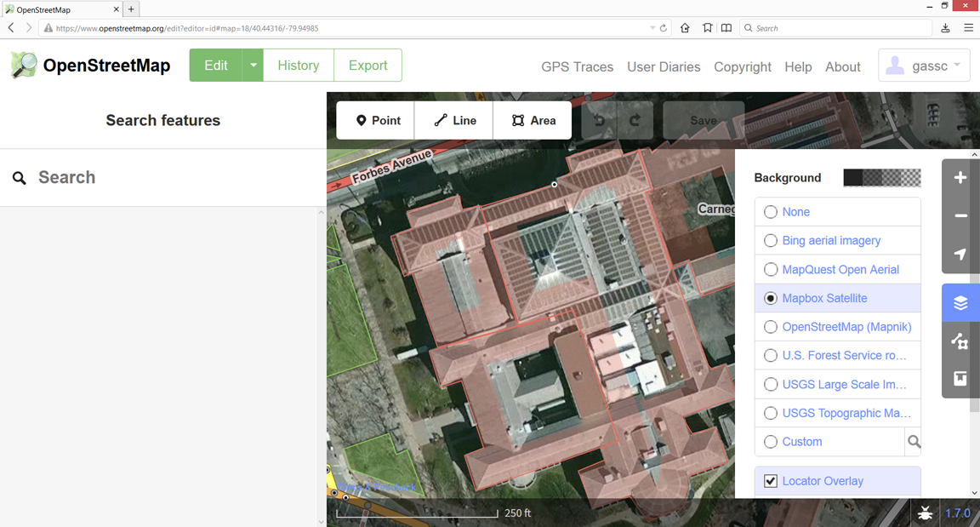Reload the page with refresh icon

click(664, 28)
